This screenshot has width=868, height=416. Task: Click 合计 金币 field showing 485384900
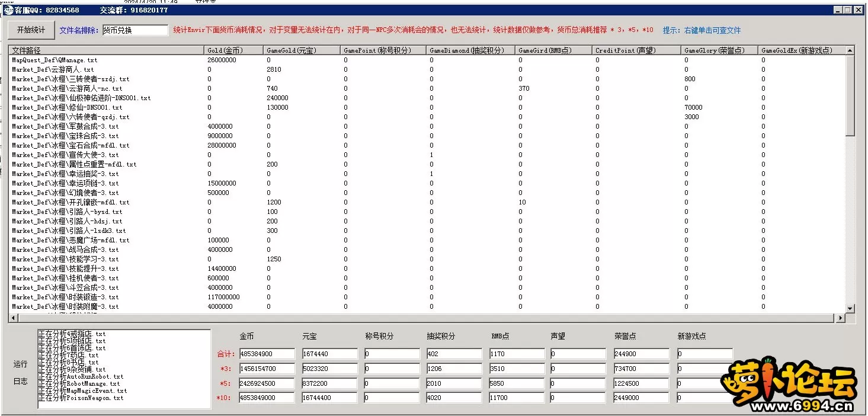click(x=266, y=354)
